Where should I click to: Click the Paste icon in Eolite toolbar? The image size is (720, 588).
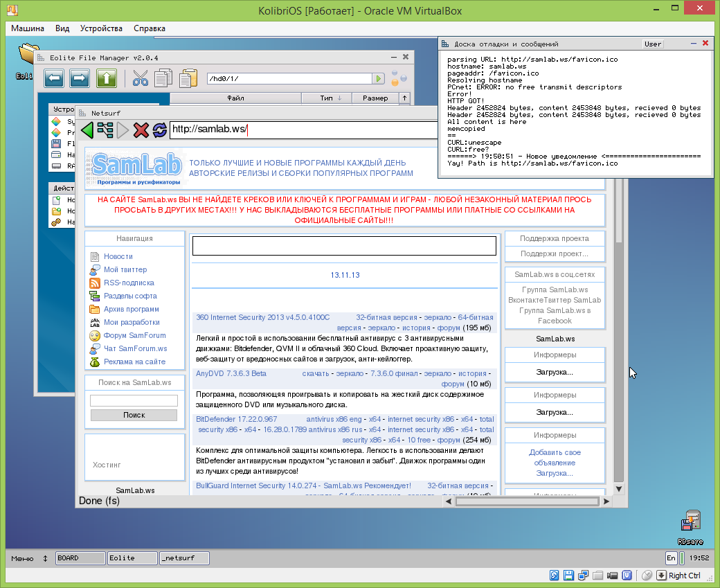(x=188, y=78)
